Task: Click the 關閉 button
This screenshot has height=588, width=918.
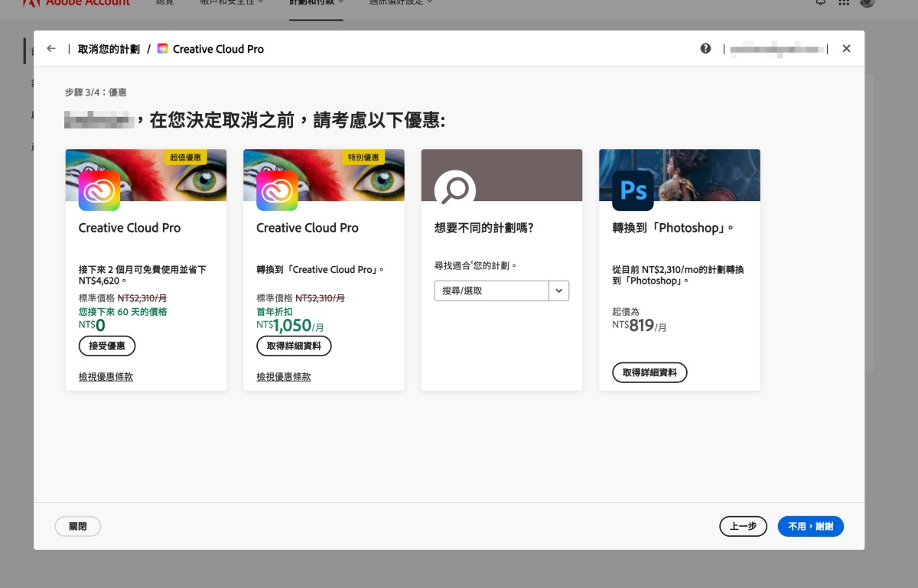Action: [x=78, y=526]
